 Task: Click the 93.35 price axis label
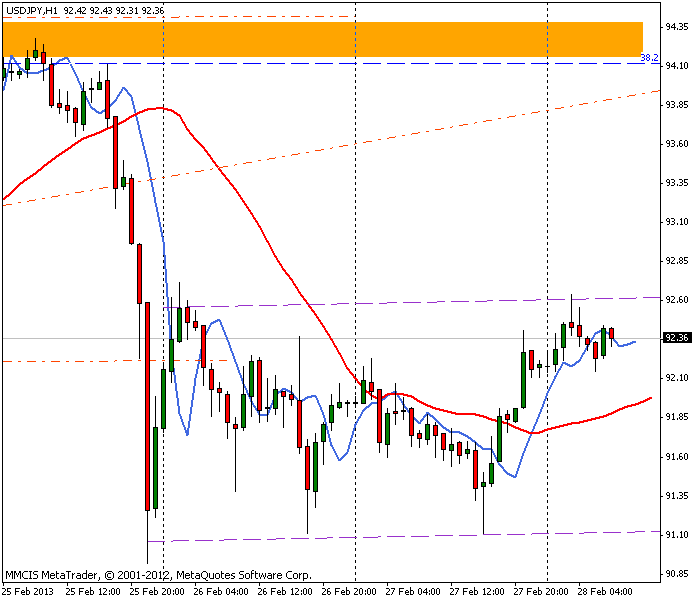[x=676, y=183]
